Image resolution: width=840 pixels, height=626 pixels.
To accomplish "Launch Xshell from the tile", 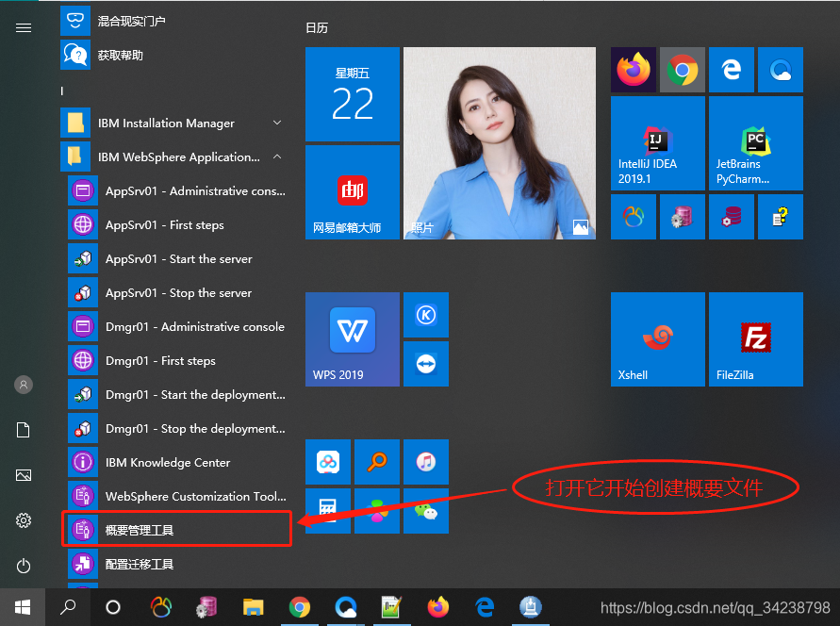I will (658, 339).
